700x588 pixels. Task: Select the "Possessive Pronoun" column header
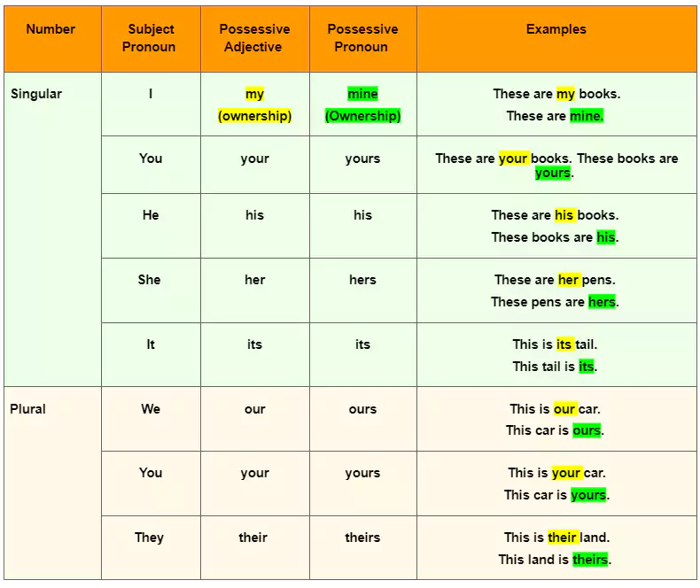(x=362, y=38)
